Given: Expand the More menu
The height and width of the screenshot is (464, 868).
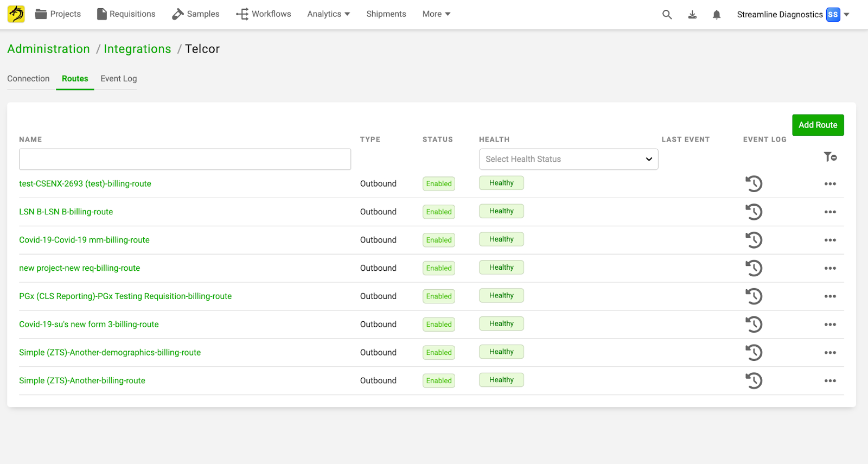Looking at the screenshot, I should (x=437, y=14).
